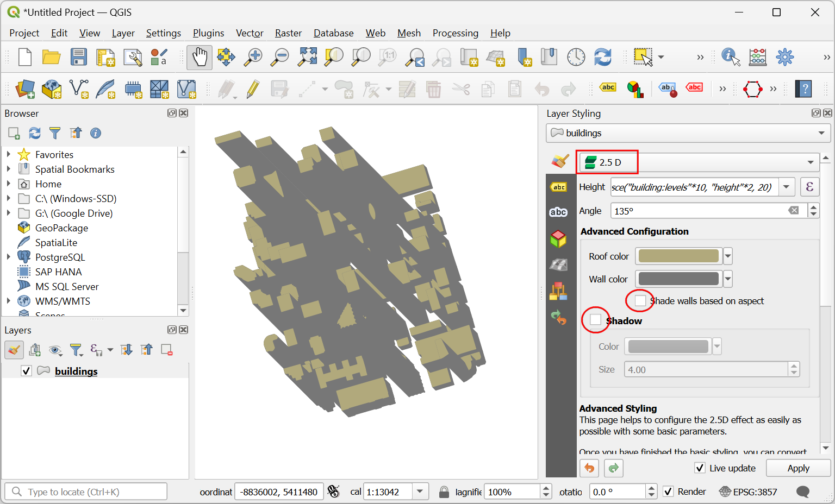
Task: Click the Save Project floppy icon
Action: pos(79,57)
